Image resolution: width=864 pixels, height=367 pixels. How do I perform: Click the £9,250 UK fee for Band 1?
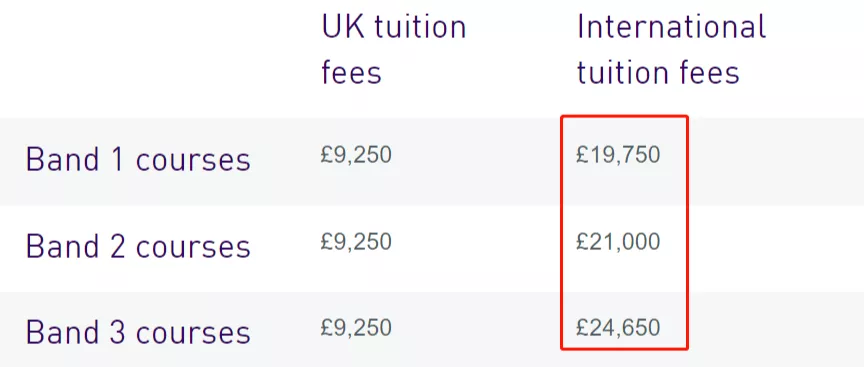click(x=356, y=155)
